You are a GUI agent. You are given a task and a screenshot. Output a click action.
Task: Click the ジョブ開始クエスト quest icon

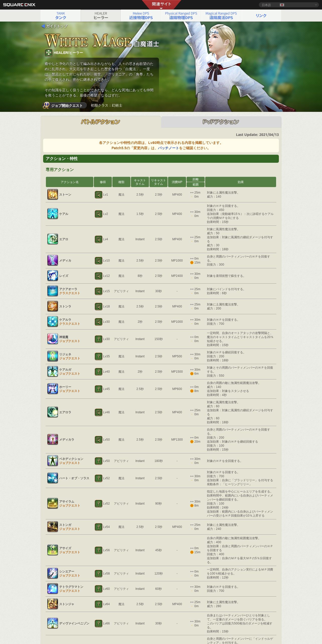(x=46, y=105)
